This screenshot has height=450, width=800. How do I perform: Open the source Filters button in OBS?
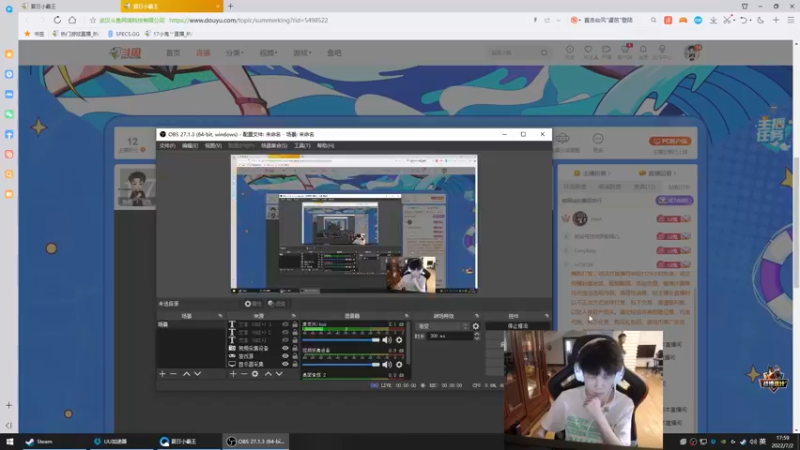277,304
